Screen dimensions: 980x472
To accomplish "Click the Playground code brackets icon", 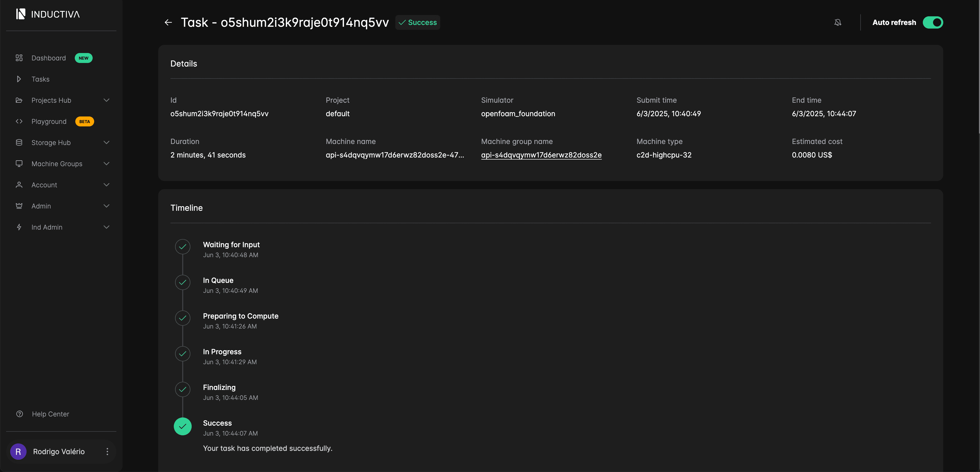I will coord(19,121).
